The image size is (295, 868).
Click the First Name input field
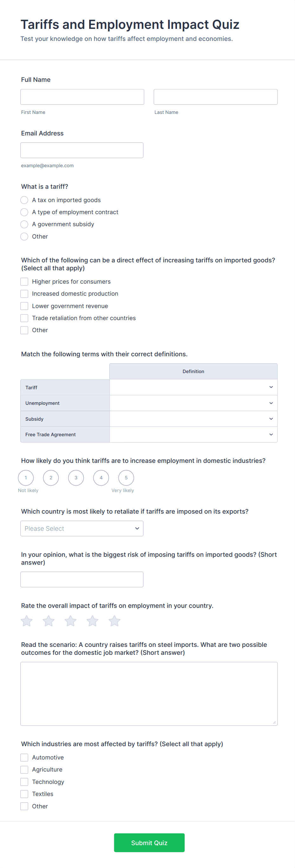(x=82, y=97)
